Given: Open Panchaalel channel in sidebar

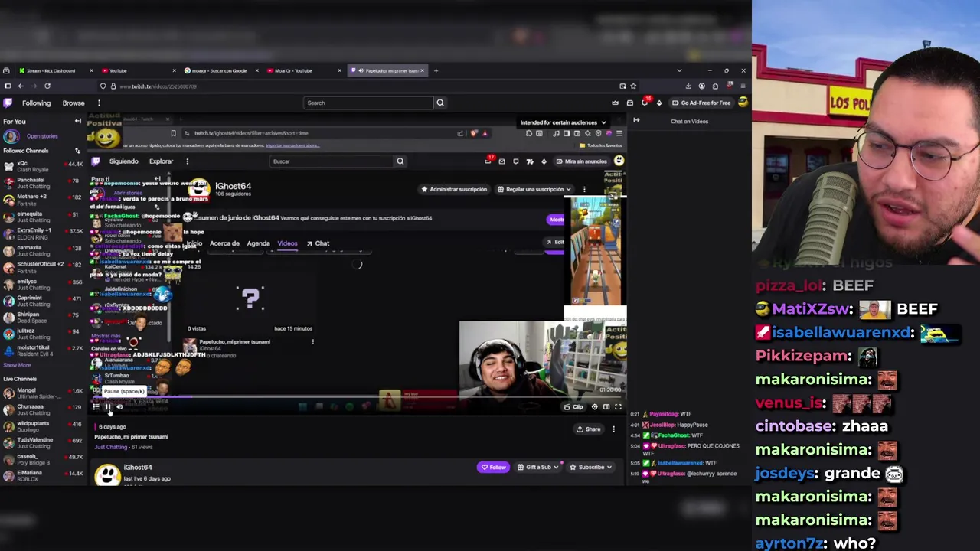Looking at the screenshot, I should click(42, 183).
